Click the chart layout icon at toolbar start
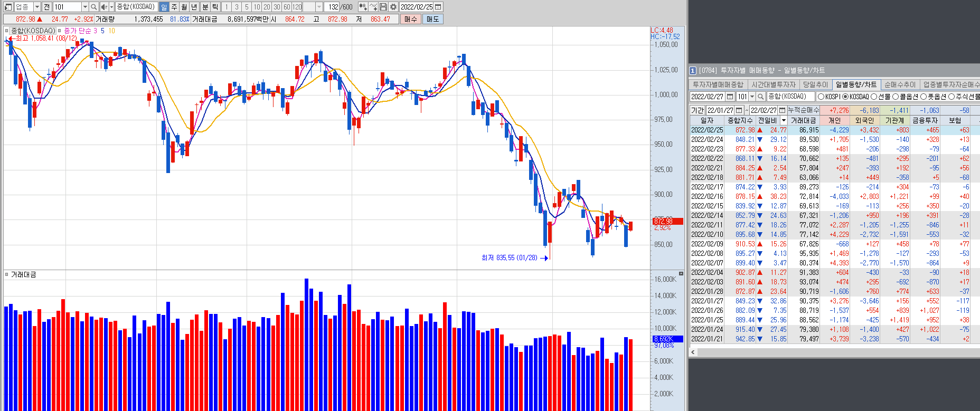This screenshot has width=980, height=411. pos(8,7)
